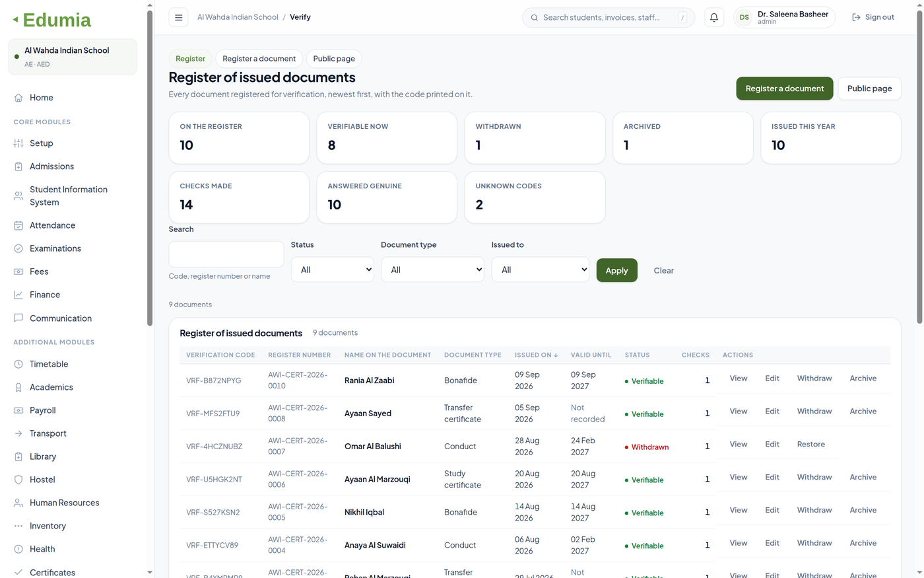Clear the applied filters
This screenshot has width=924, height=578.
coord(664,271)
